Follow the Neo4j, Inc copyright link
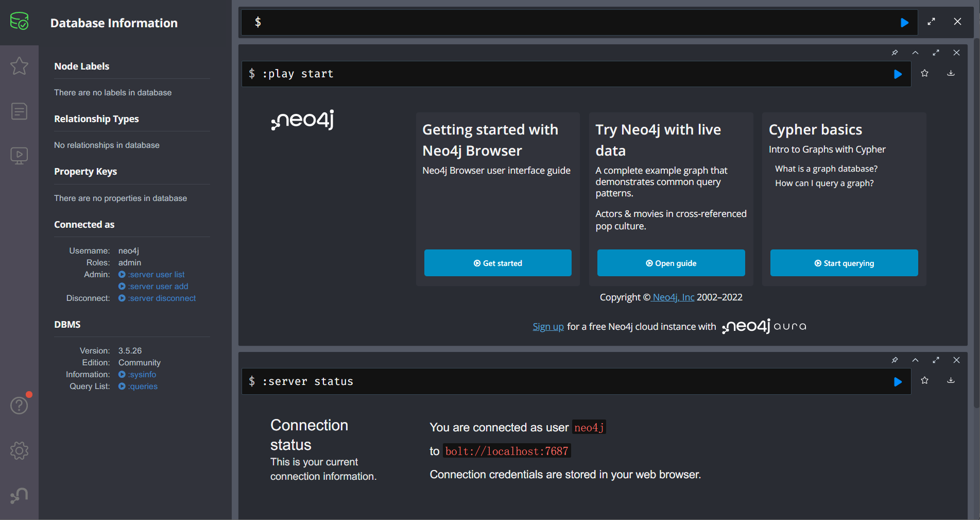This screenshot has width=980, height=520. [673, 297]
